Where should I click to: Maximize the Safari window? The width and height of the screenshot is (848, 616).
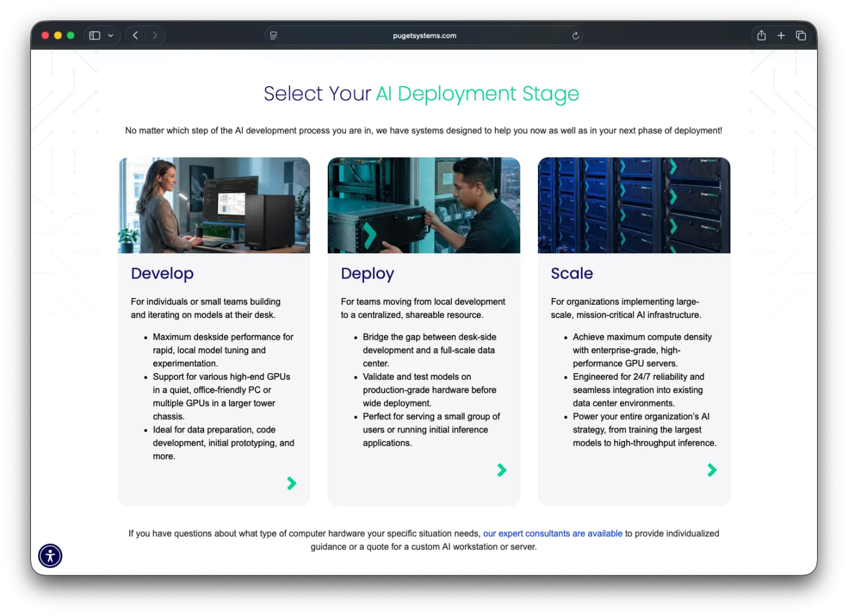point(71,36)
